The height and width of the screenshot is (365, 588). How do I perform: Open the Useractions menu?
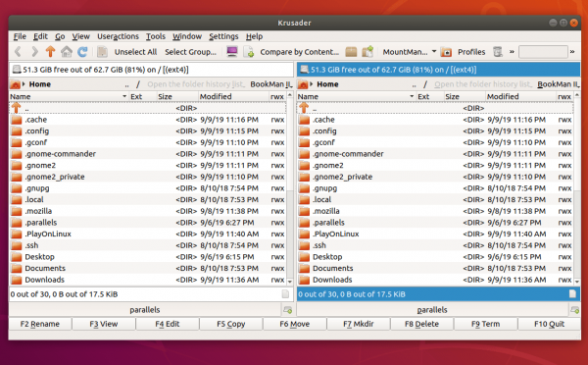(119, 36)
